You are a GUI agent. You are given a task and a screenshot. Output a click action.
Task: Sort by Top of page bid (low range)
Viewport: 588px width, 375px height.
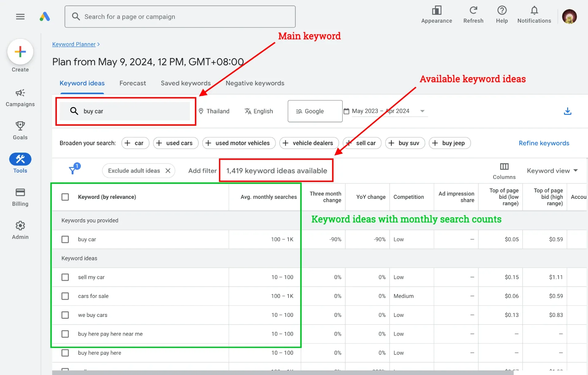pos(504,197)
